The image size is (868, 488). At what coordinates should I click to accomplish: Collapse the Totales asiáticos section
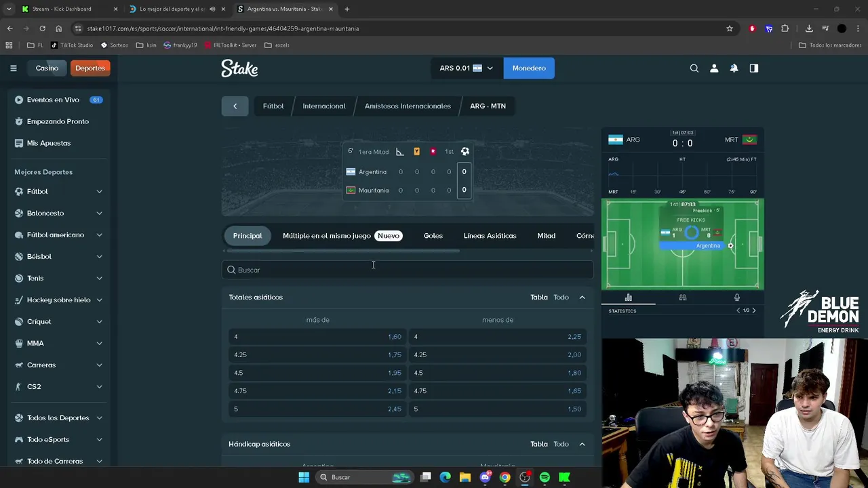pos(582,297)
